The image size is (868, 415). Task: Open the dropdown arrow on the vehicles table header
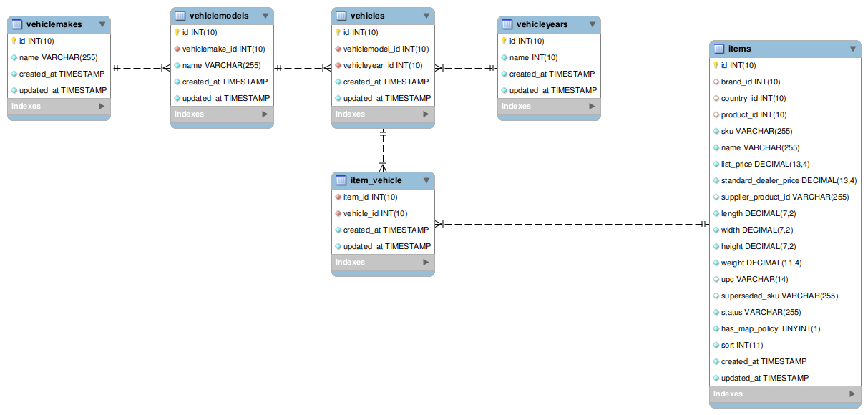pos(426,15)
